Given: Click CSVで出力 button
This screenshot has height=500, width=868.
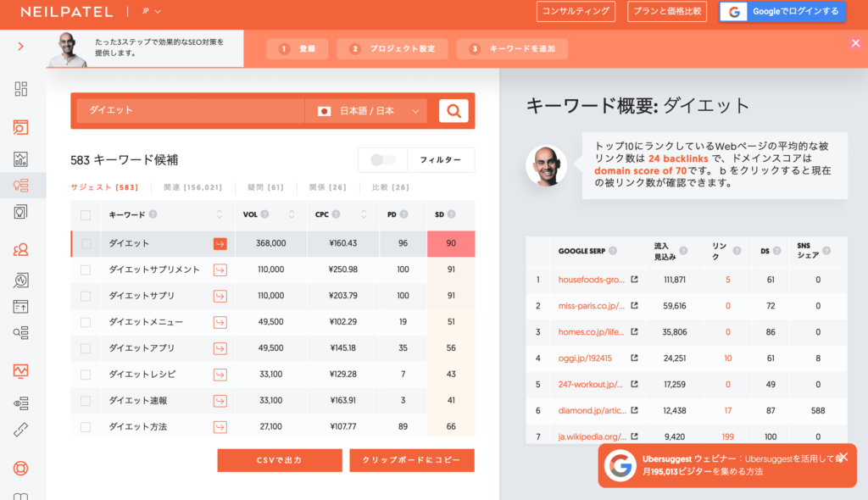Looking at the screenshot, I should pos(280,460).
